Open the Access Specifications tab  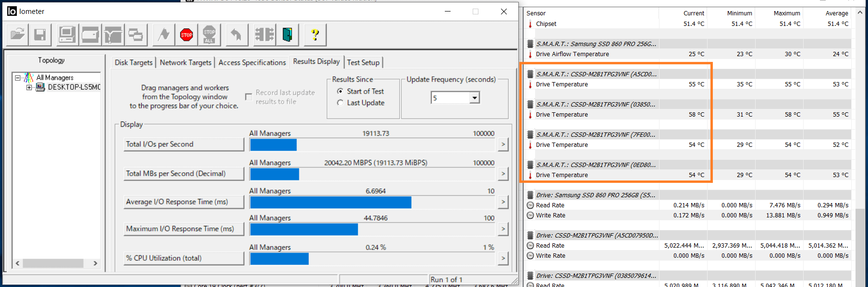(x=252, y=62)
